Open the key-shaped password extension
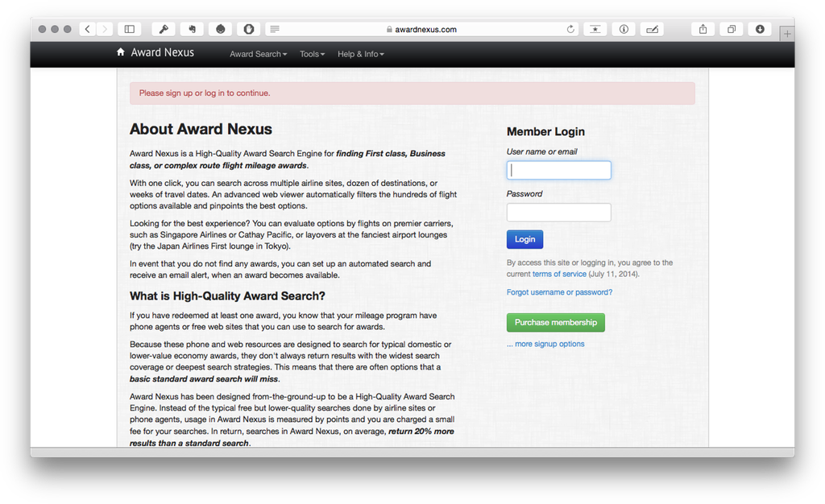Screen dimensions: 825x504 click(164, 30)
